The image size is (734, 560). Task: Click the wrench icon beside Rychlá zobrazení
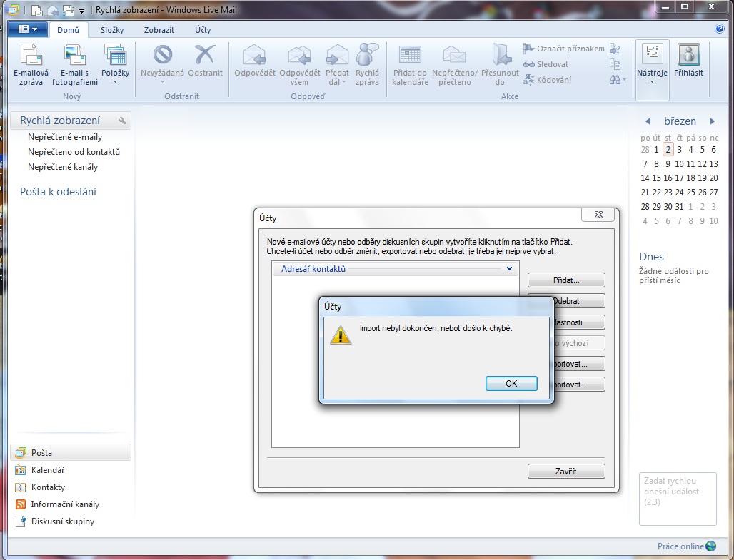pyautogui.click(x=122, y=121)
